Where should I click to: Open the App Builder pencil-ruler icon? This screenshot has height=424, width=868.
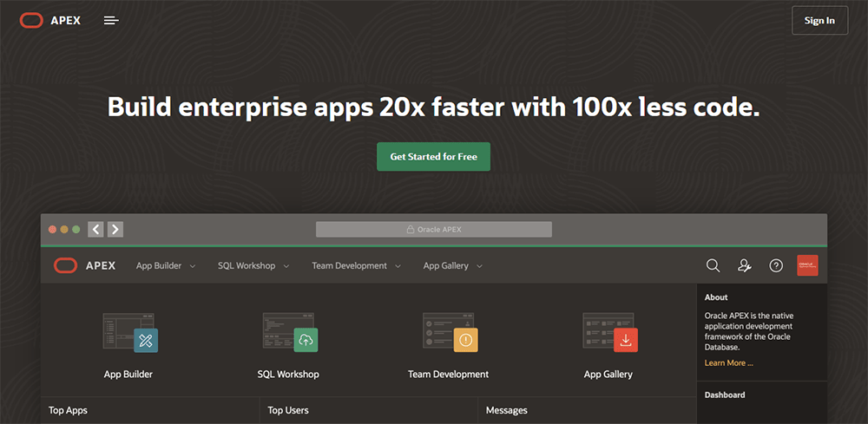(x=146, y=340)
